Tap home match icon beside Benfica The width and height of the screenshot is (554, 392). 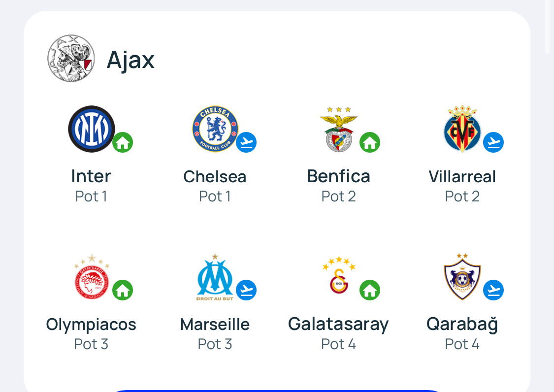tap(369, 142)
